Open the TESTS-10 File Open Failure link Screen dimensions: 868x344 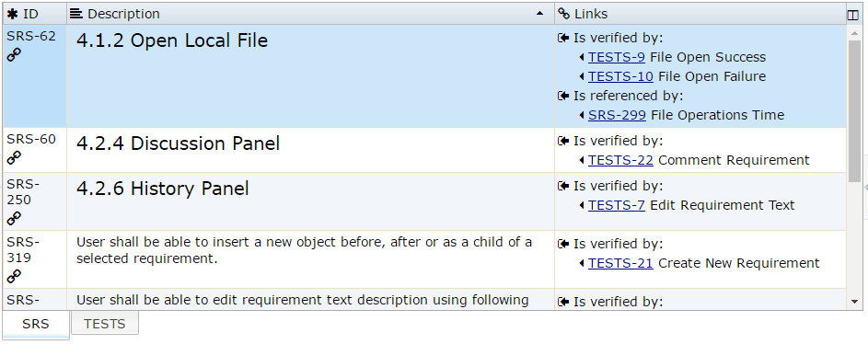coord(620,76)
